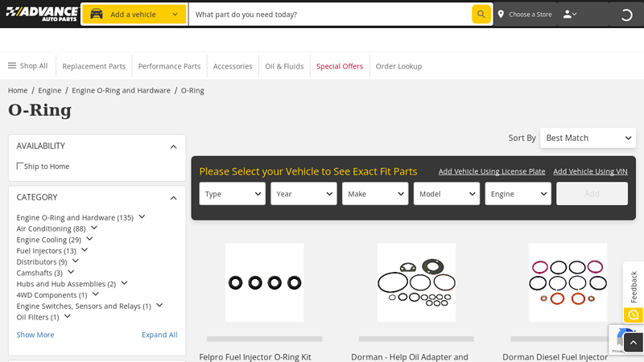Click the car icon in Add a vehicle
Viewport: 644px width, 362px height.
click(x=97, y=14)
